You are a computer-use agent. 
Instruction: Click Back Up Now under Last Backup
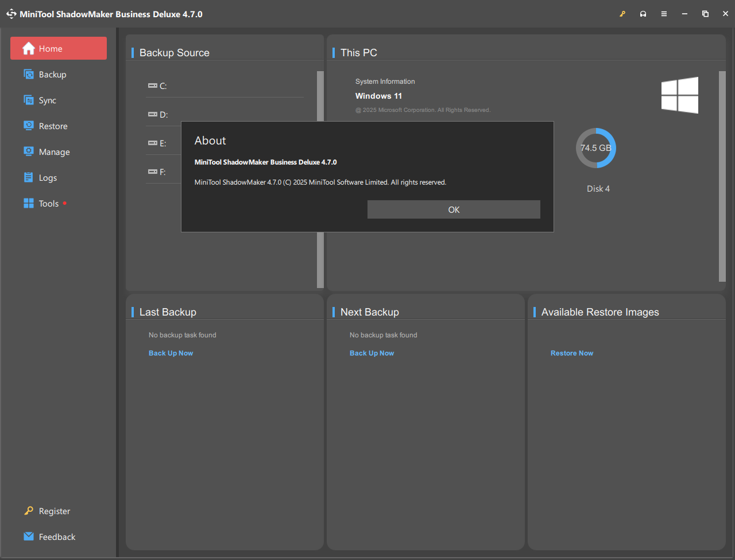171,353
